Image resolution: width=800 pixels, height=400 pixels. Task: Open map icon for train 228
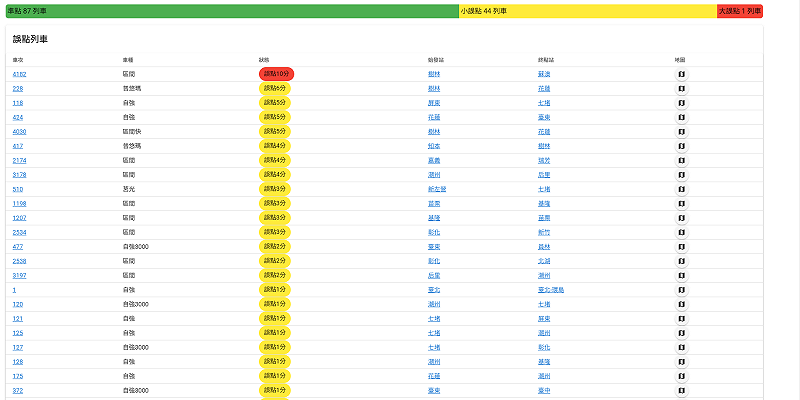coord(681,88)
